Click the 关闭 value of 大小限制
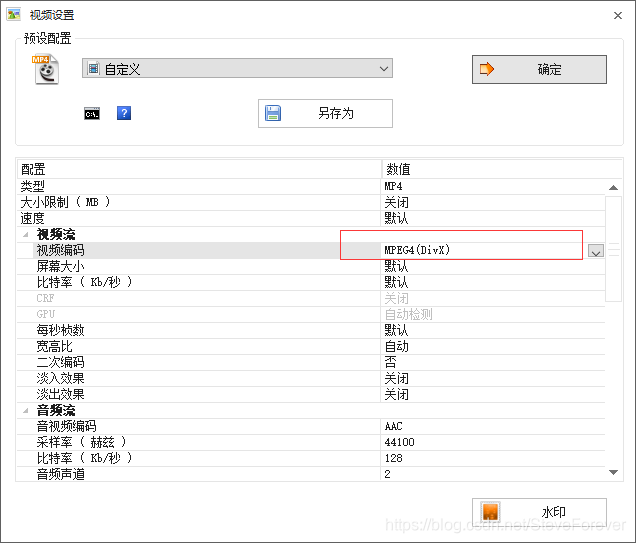 point(396,202)
